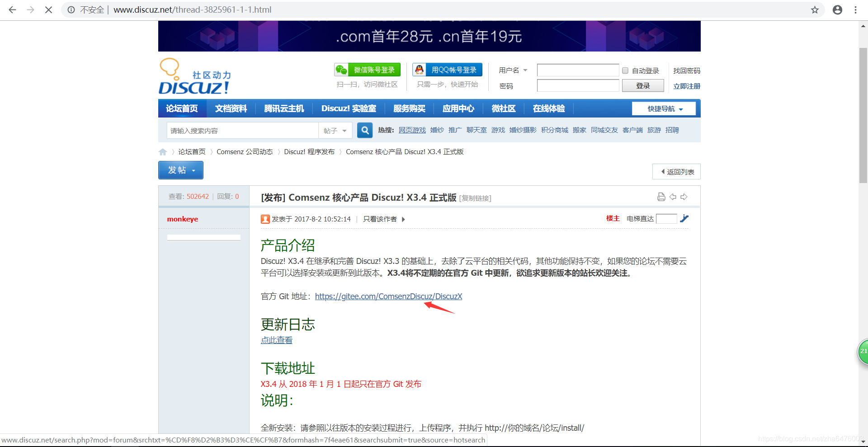This screenshot has width=868, height=447.
Task: Click the 积分商城 hot search link
Action: click(555, 130)
